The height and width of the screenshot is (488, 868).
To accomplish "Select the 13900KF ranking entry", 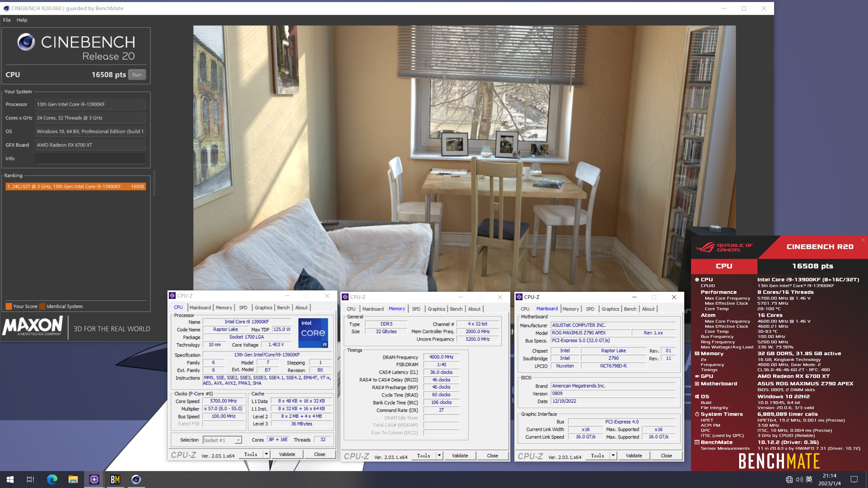I will pyautogui.click(x=76, y=186).
